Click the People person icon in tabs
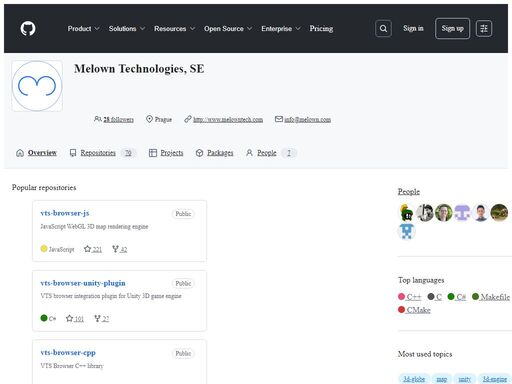512x384 pixels. coord(249,153)
